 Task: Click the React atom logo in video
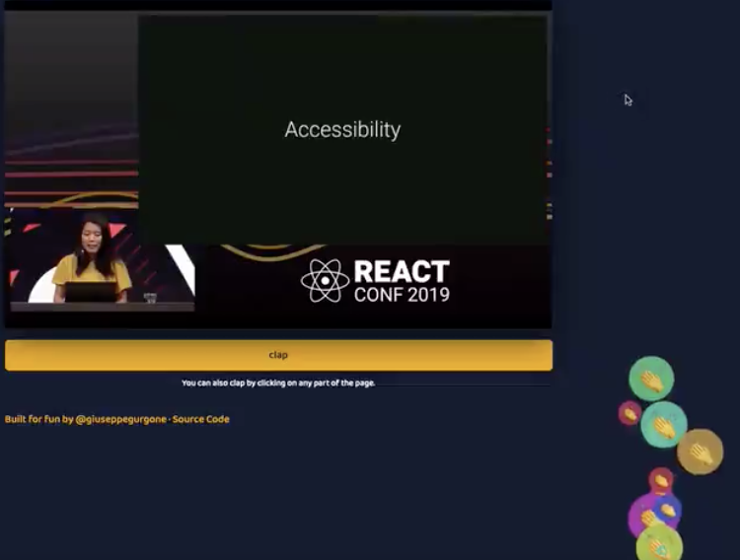point(326,281)
